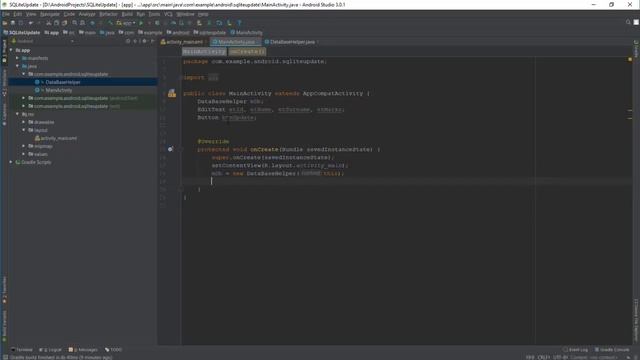Open the TODO tool window
Screen dimensions: 640x360
(113, 350)
